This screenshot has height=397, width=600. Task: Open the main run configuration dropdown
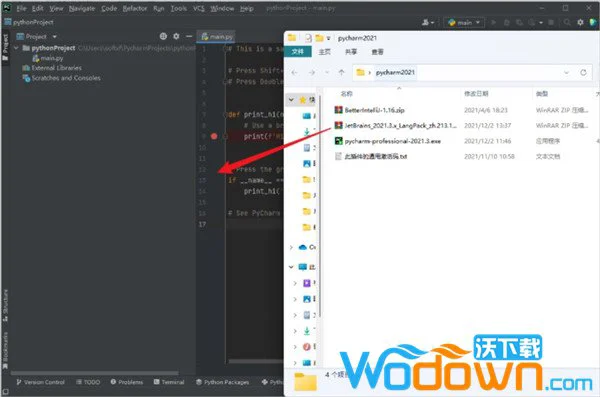pyautogui.click(x=465, y=23)
